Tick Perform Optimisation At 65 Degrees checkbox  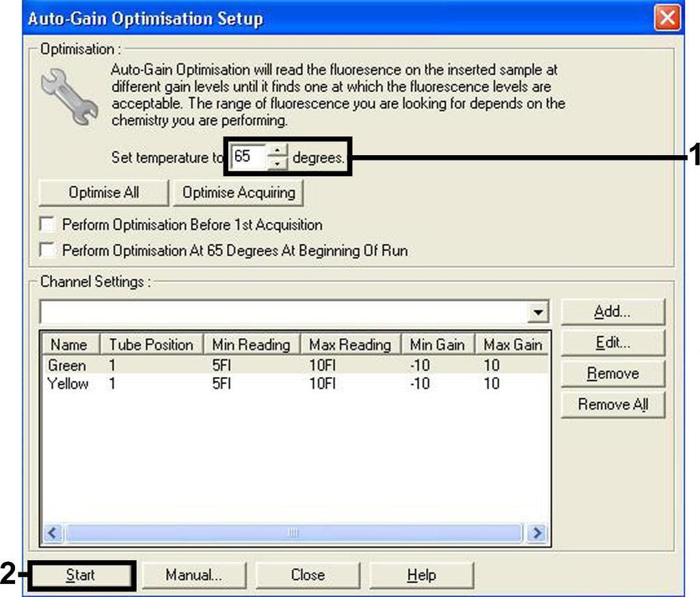click(47, 250)
